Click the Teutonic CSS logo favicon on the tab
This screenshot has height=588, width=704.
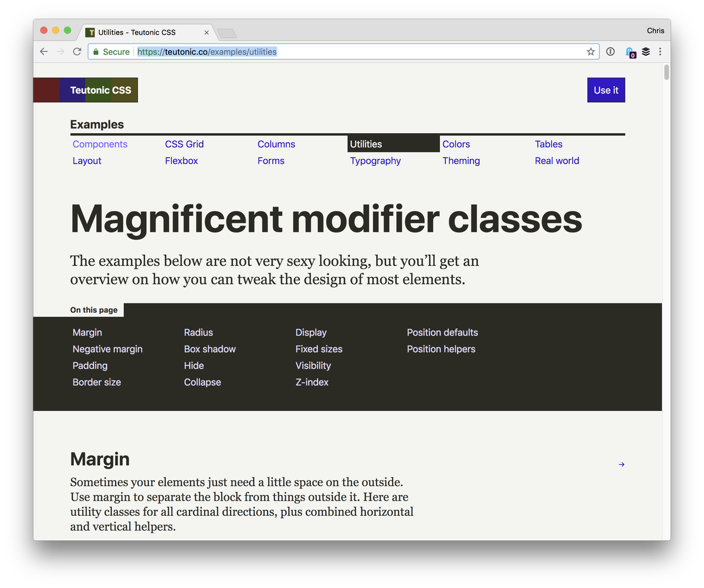91,32
